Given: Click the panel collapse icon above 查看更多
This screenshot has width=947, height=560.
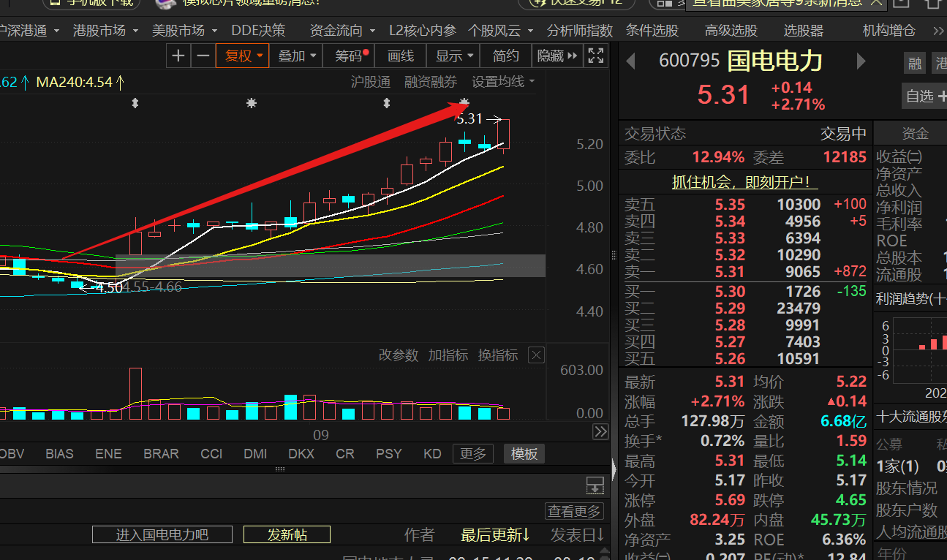Looking at the screenshot, I should (x=595, y=485).
